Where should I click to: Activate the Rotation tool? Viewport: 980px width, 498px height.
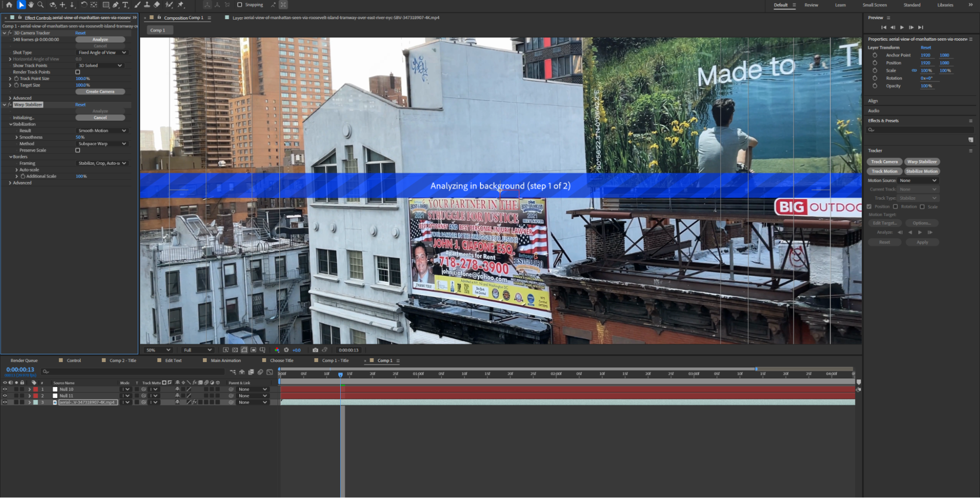[84, 4]
